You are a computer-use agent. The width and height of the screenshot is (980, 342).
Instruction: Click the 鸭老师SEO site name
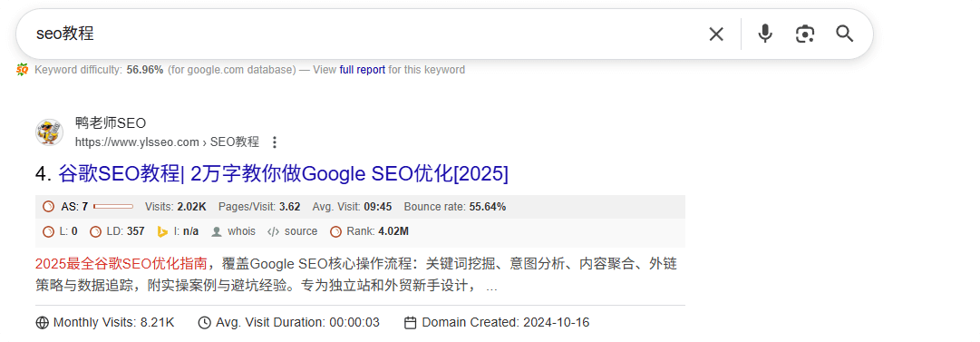click(110, 123)
